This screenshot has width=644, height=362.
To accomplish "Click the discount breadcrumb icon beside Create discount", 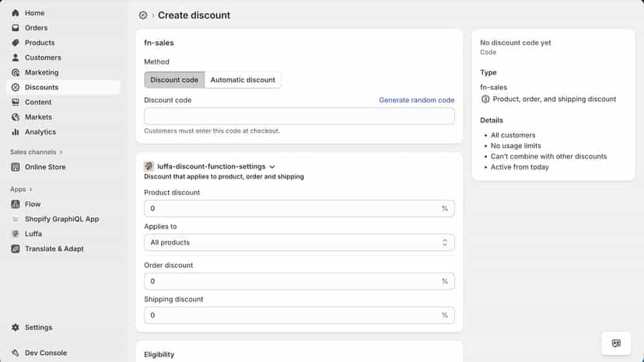I will (143, 16).
